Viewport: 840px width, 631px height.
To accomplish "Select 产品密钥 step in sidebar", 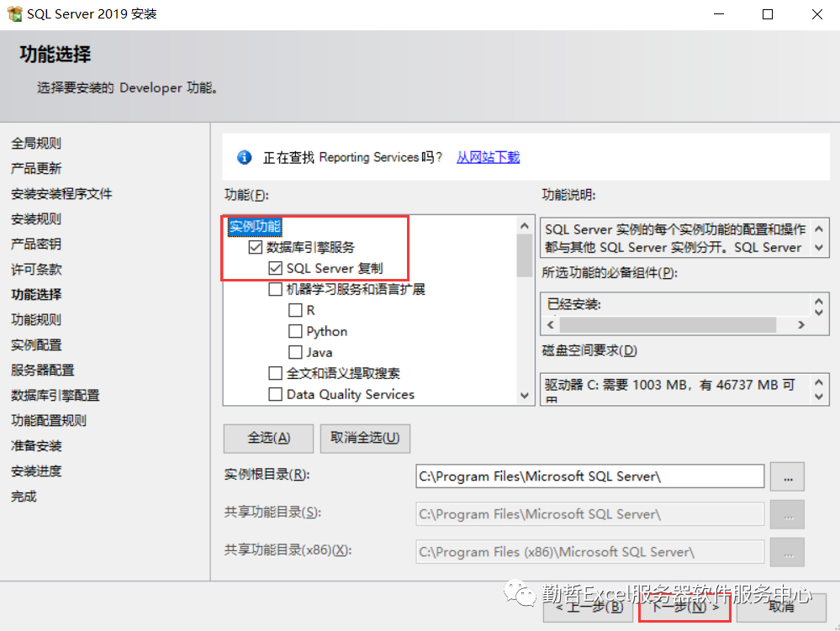I will coord(36,244).
